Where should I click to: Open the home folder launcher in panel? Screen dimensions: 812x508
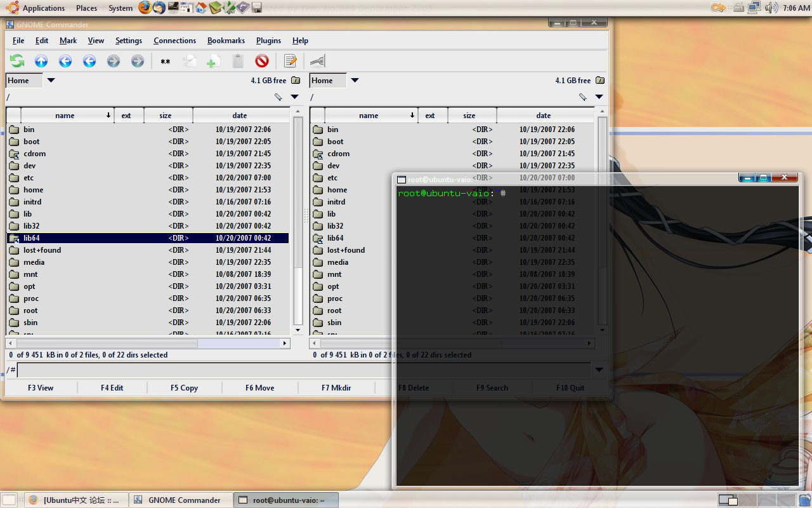point(201,8)
